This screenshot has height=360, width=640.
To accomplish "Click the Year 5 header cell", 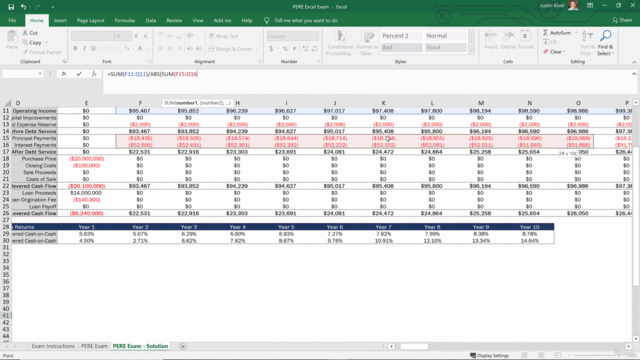I will tap(286, 227).
